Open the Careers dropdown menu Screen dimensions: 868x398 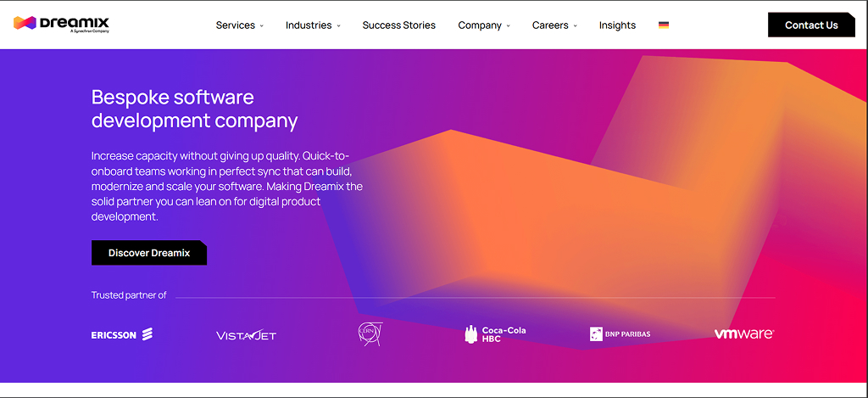tap(554, 25)
